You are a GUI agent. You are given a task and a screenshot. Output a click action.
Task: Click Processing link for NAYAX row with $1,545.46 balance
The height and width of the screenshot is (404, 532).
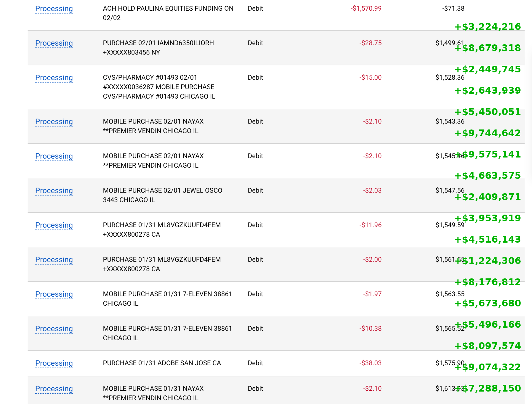(x=54, y=156)
